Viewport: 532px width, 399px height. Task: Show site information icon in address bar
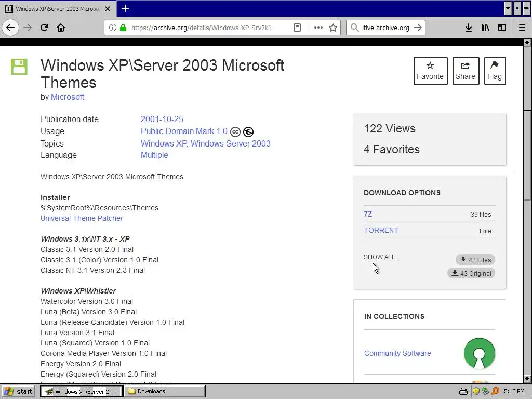113,28
